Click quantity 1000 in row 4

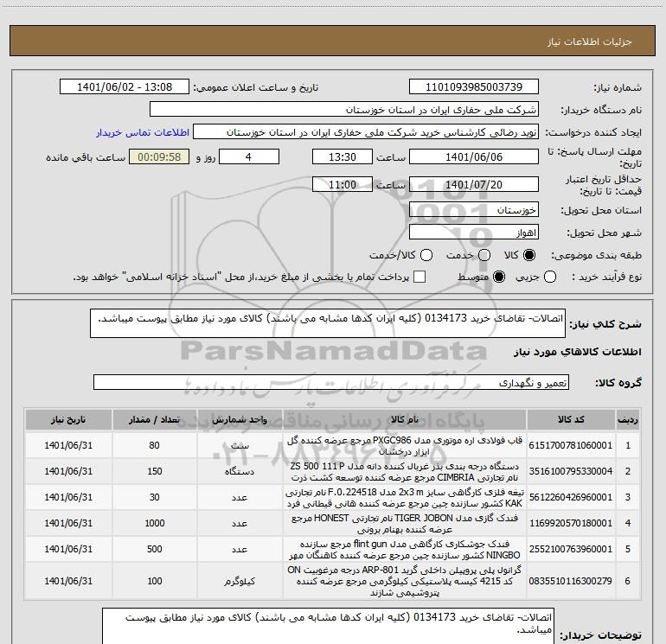pyautogui.click(x=154, y=523)
